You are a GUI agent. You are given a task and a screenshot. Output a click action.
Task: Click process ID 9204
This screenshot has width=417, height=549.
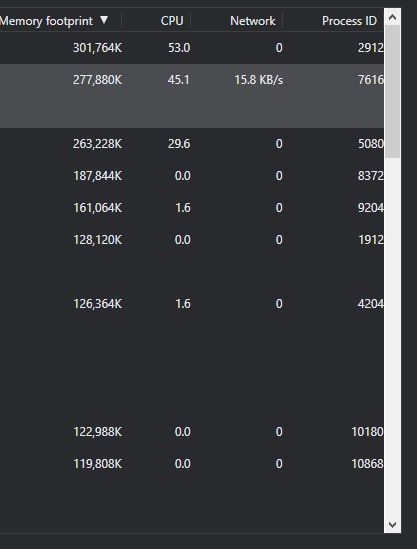tap(370, 208)
